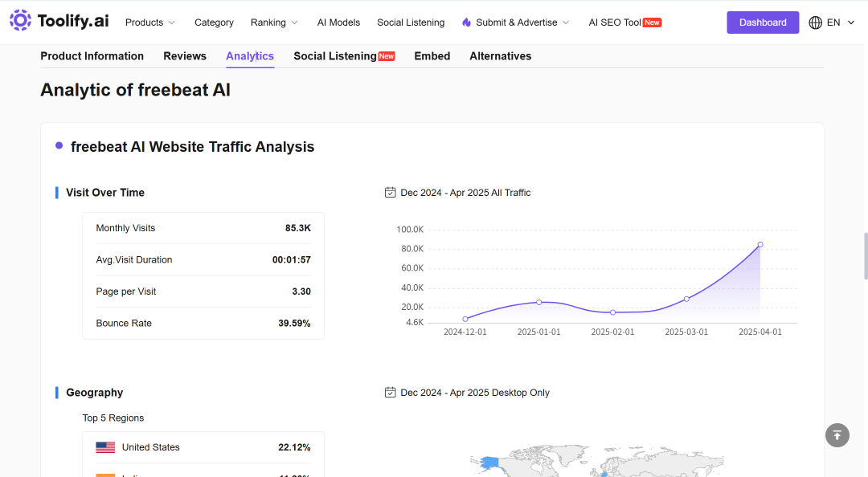Screen dimensions: 868x477
Task: Click the 2024-12-01 data point on chart
Action: click(x=465, y=320)
